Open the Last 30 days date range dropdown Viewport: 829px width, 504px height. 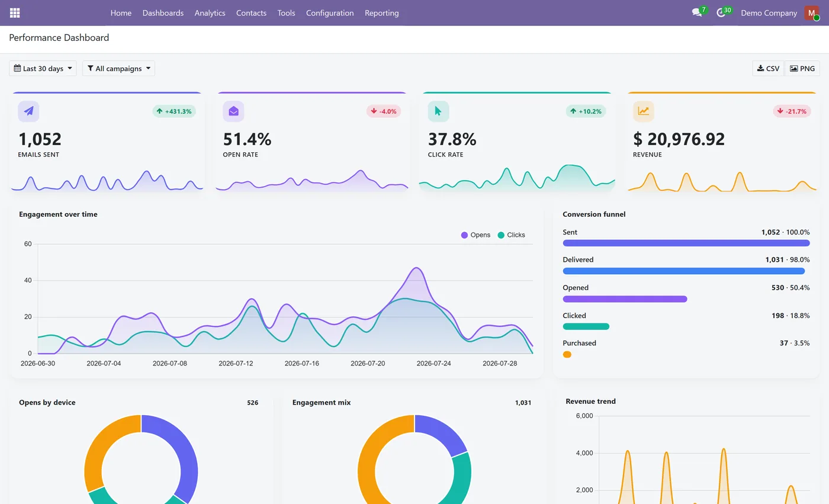click(x=43, y=69)
